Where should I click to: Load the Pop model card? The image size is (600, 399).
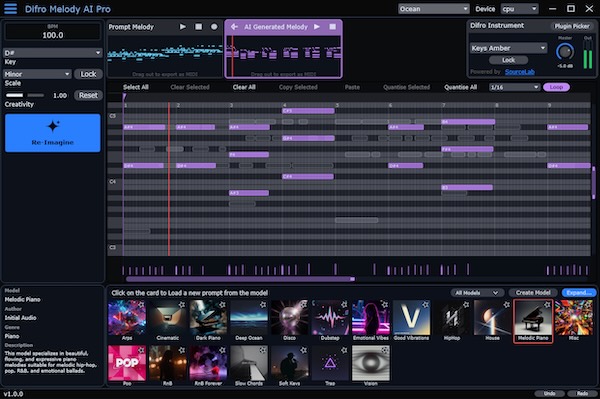pos(127,365)
